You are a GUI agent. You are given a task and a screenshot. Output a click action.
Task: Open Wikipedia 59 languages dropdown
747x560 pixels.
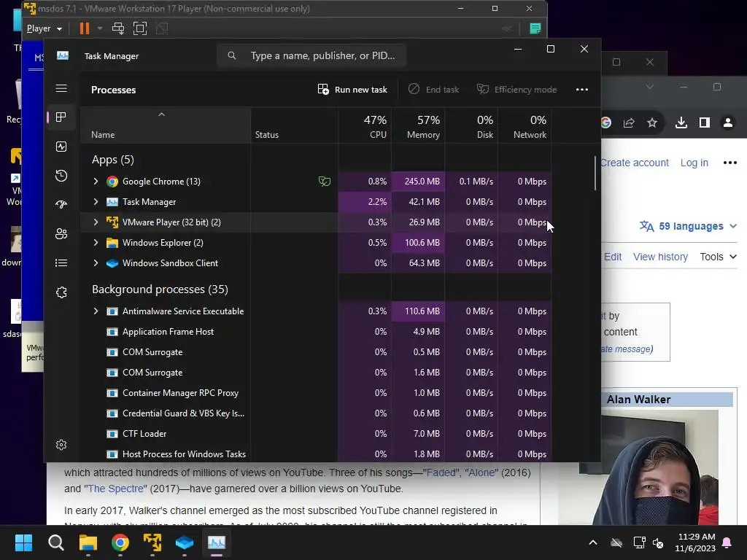[x=688, y=226]
